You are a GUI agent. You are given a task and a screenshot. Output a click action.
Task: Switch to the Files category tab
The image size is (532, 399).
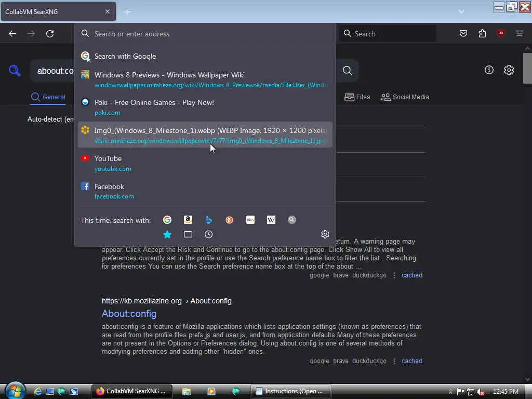[357, 97]
